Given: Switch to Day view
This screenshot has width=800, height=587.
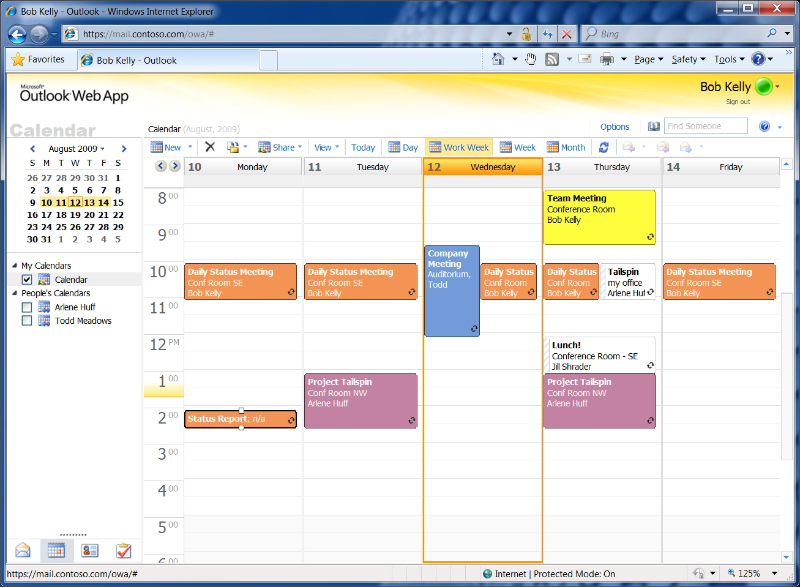Looking at the screenshot, I should coord(403,147).
